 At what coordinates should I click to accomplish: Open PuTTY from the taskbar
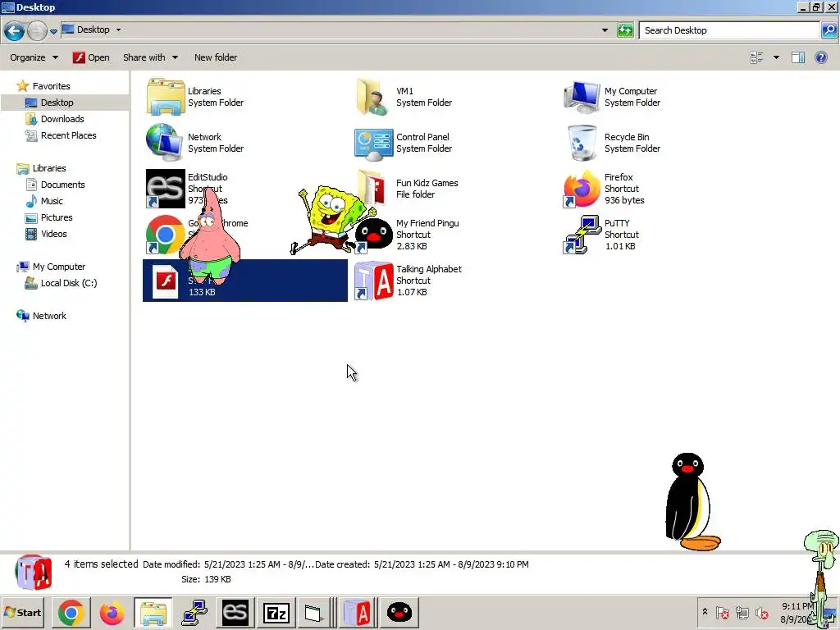194,613
